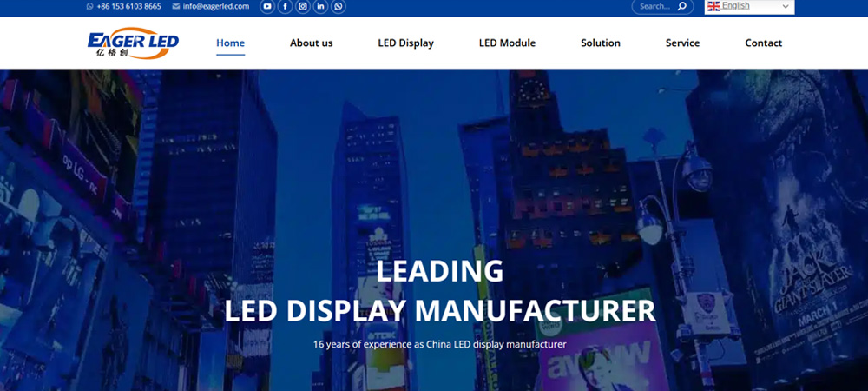Call the +86 153 6103 8665 link
This screenshot has height=391, width=868.
point(129,7)
